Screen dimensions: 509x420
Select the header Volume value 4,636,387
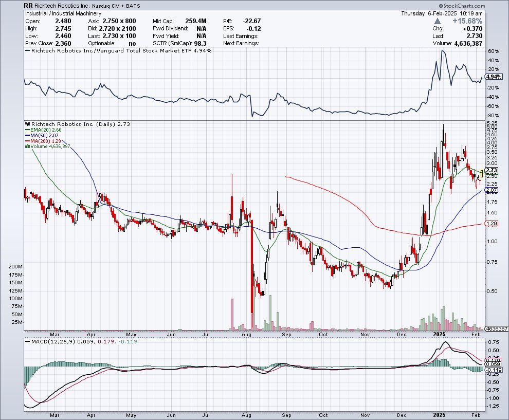click(x=468, y=44)
